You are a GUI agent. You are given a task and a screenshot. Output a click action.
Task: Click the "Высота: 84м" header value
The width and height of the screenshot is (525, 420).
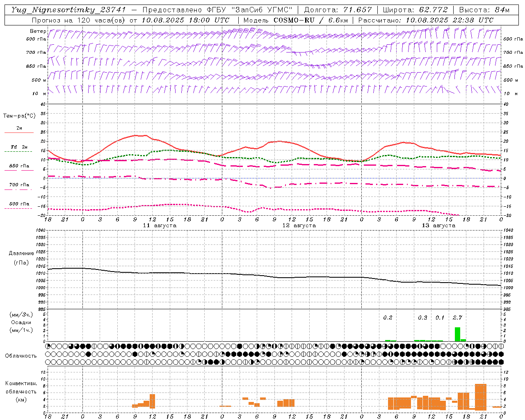click(x=484, y=10)
